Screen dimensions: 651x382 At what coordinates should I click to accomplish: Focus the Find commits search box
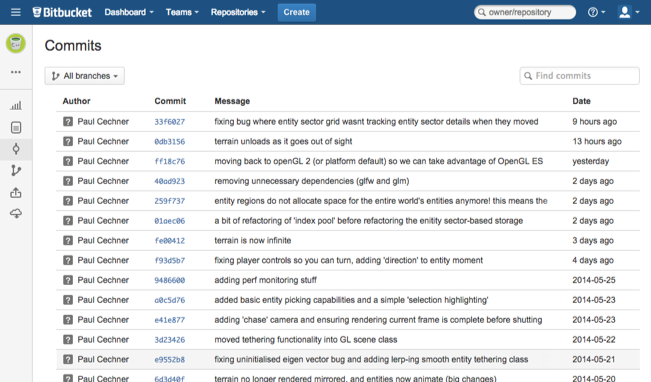[579, 76]
